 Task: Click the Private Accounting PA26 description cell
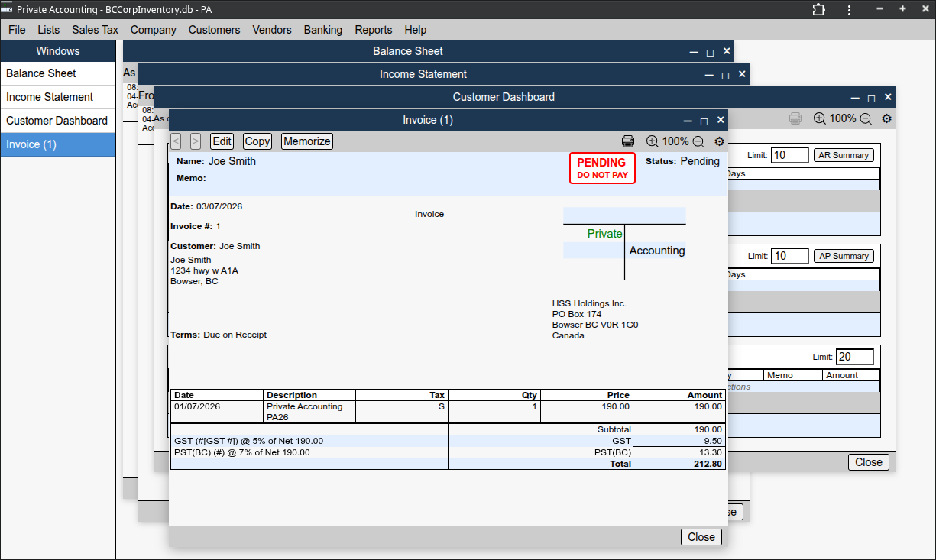[309, 412]
